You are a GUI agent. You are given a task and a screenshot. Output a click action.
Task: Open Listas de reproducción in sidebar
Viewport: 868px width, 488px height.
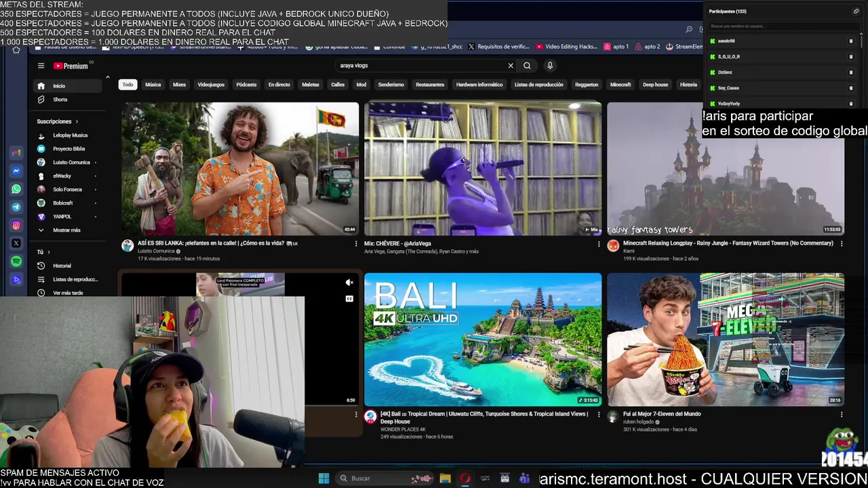click(68, 279)
